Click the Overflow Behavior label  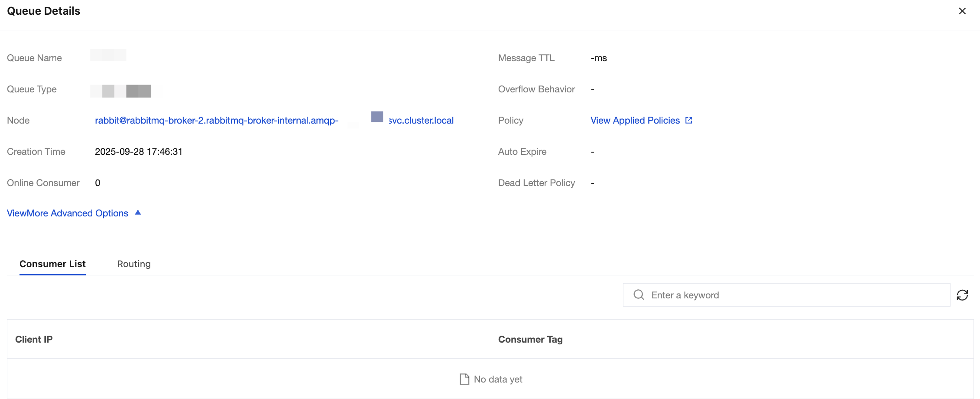(x=536, y=89)
